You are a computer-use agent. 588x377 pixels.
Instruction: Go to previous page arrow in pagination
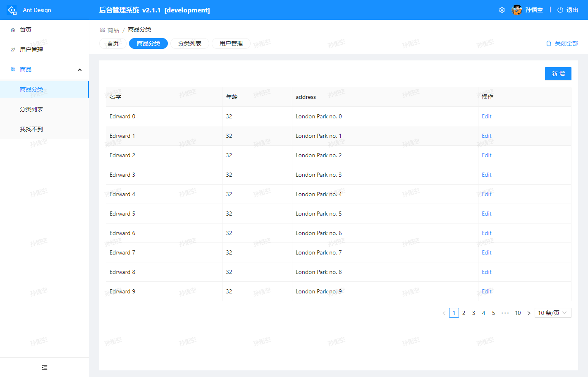444,313
